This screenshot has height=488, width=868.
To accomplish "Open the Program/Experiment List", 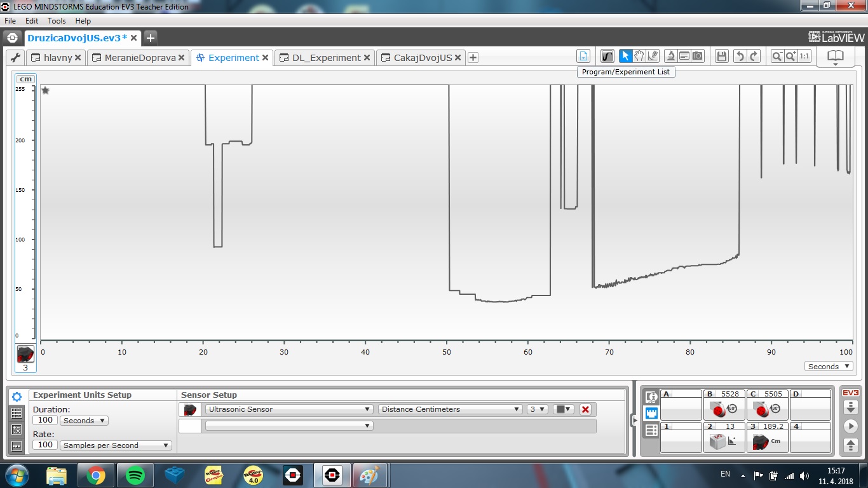I will click(584, 56).
